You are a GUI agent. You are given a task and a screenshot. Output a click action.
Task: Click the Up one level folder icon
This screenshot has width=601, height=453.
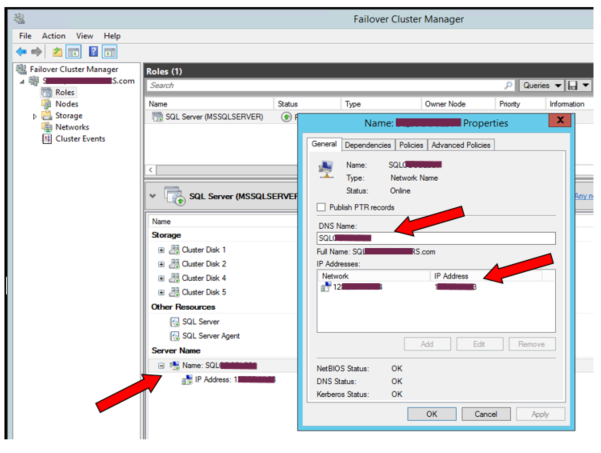click(x=57, y=51)
